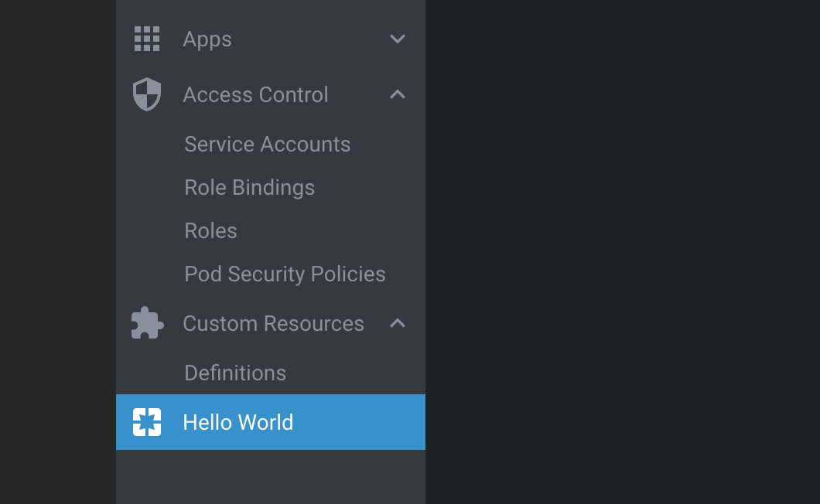Select the grid icon beside Apps
The image size is (820, 504).
point(147,39)
